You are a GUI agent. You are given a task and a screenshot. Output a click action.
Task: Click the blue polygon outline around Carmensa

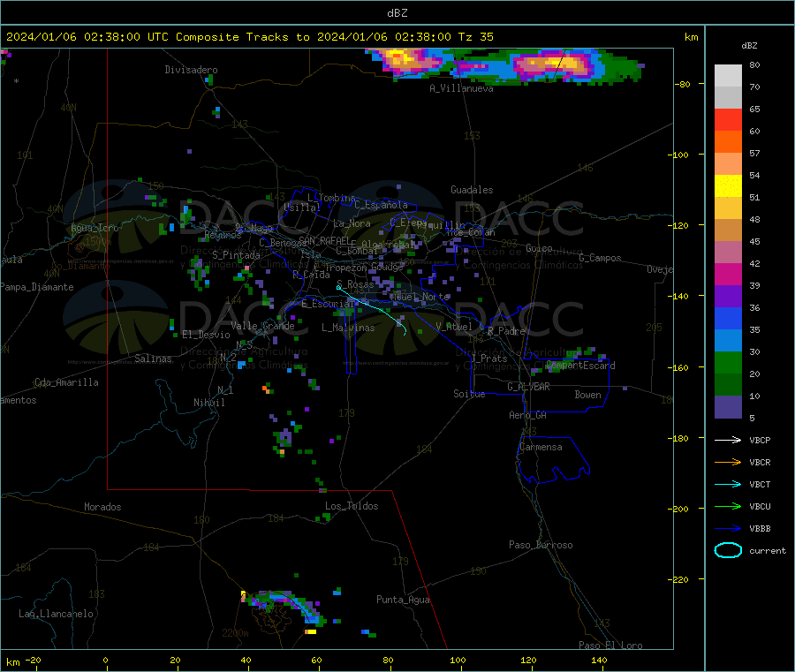[553, 459]
